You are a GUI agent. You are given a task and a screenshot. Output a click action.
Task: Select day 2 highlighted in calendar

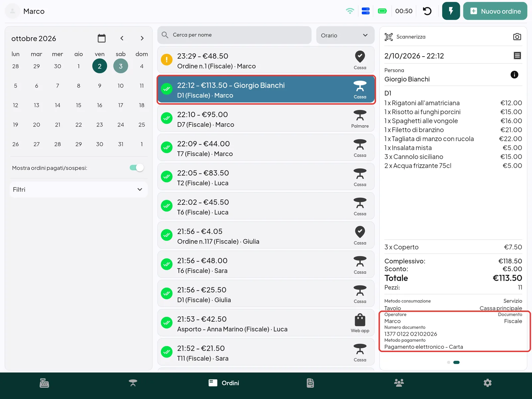coord(99,66)
